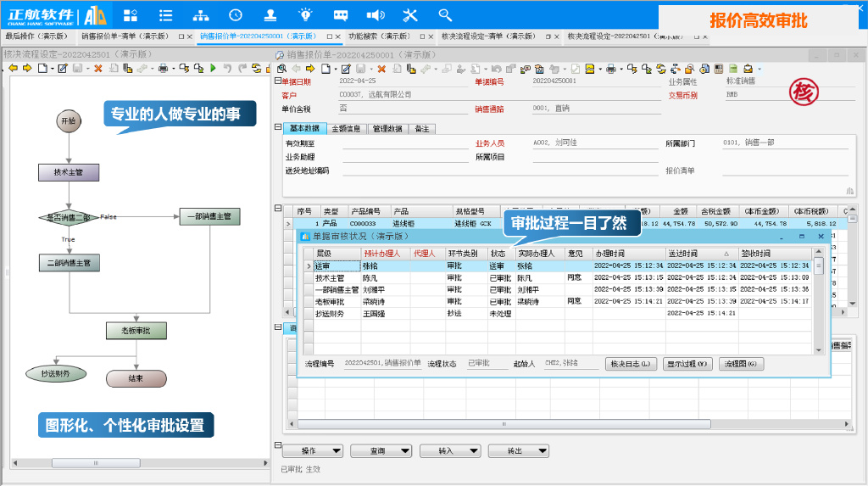Switch to 最后操作 tab
The width and height of the screenshot is (868, 486).
[36, 36]
